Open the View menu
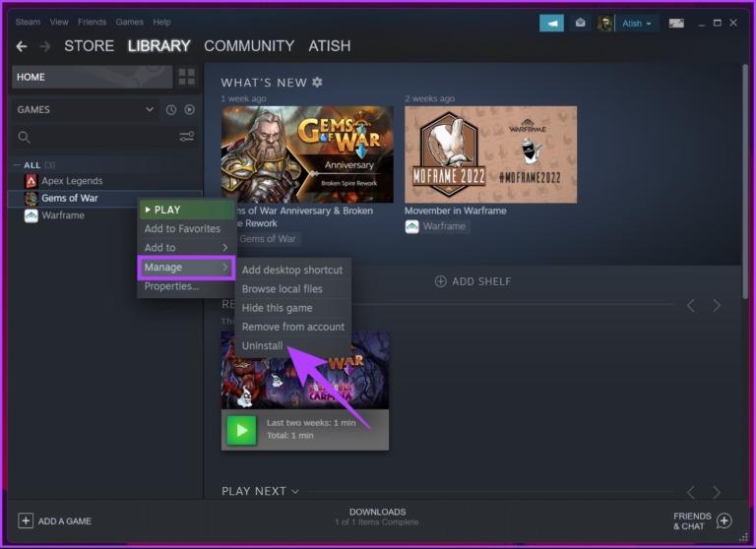756x549 pixels. (x=59, y=23)
